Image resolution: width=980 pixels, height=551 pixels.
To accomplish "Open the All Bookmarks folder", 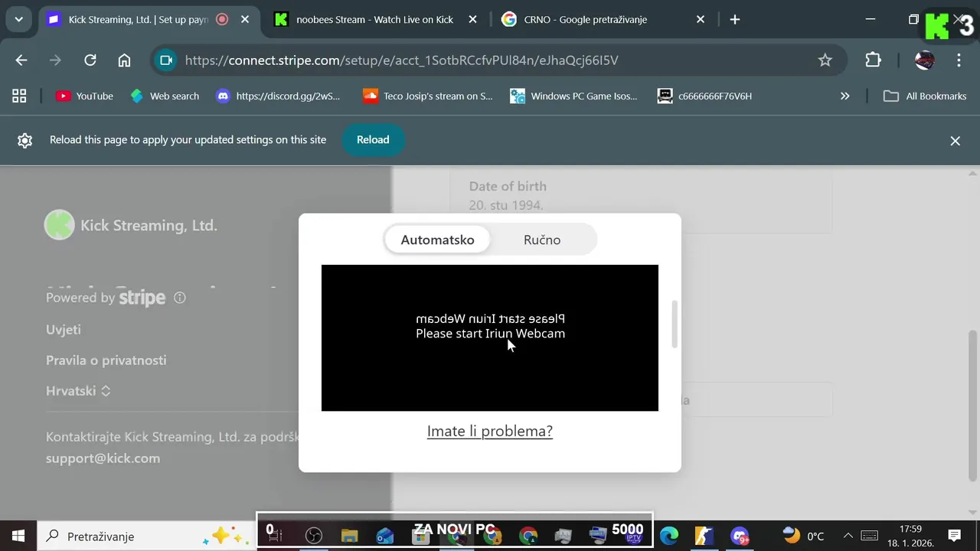I will point(924,96).
